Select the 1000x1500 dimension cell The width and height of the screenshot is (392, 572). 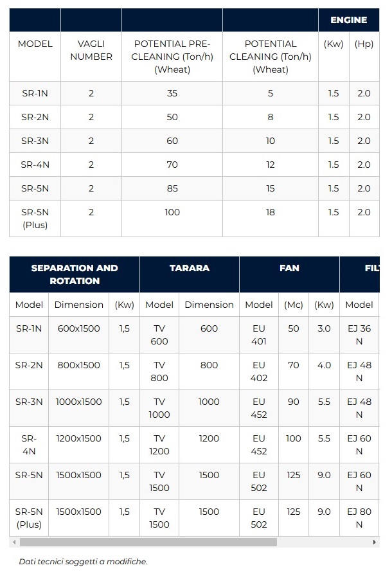click(x=79, y=402)
